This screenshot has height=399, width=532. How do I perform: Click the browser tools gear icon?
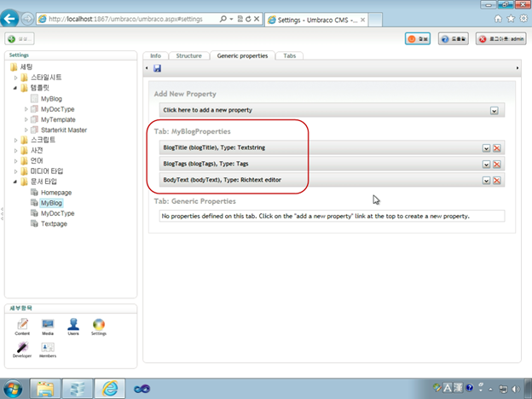tap(523, 19)
